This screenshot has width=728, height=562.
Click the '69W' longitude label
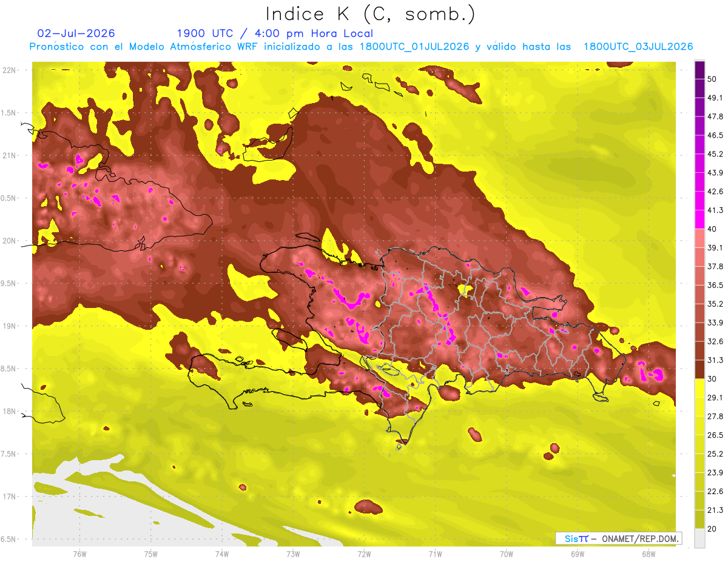point(578,554)
